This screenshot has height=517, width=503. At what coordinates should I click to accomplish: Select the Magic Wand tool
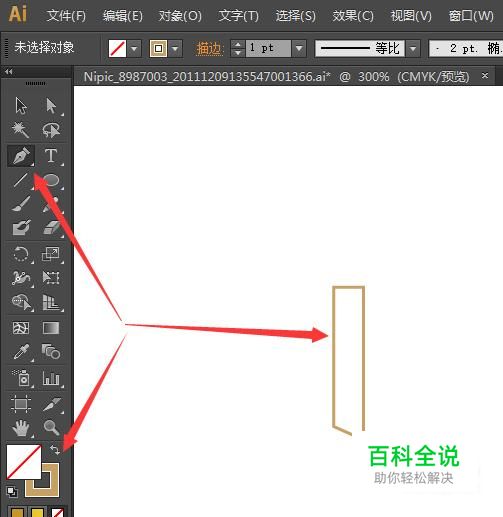21,130
